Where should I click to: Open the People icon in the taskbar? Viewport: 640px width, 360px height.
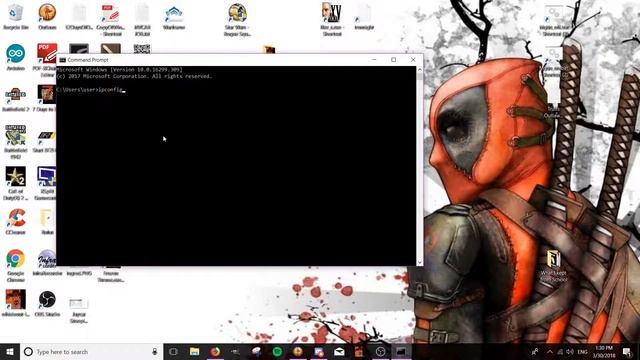click(534, 351)
